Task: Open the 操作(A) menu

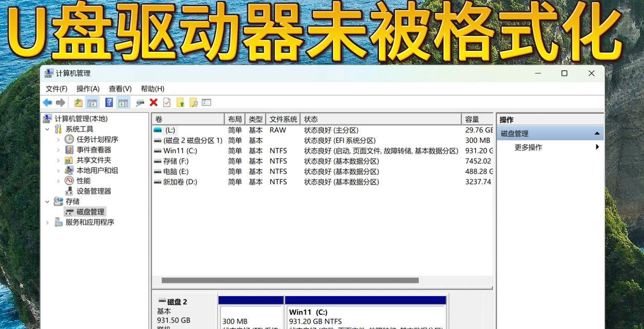Action: point(88,88)
